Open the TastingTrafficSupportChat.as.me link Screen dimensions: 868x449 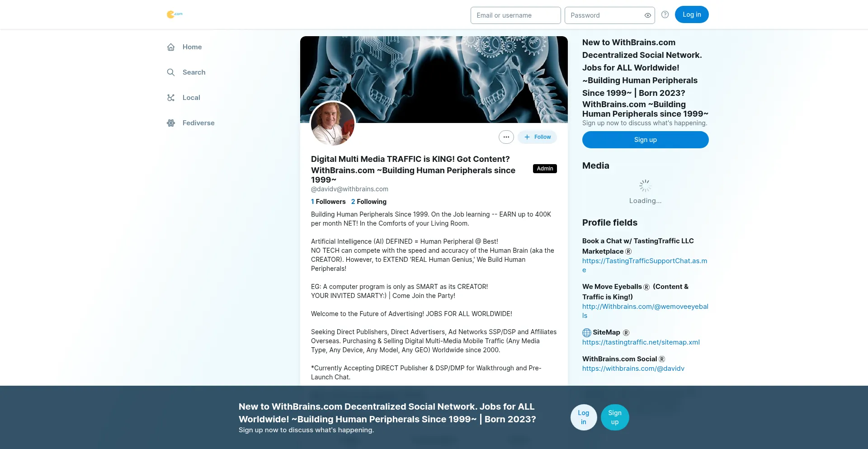645,265
